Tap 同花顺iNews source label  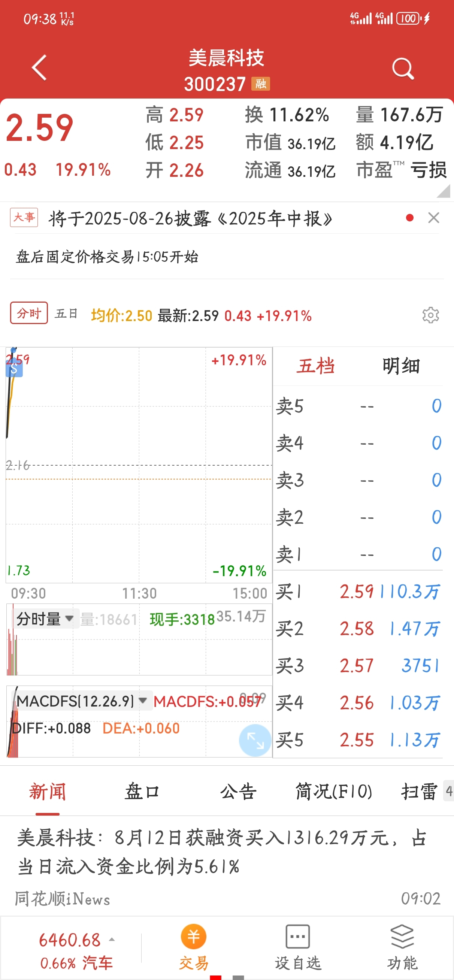(x=63, y=899)
